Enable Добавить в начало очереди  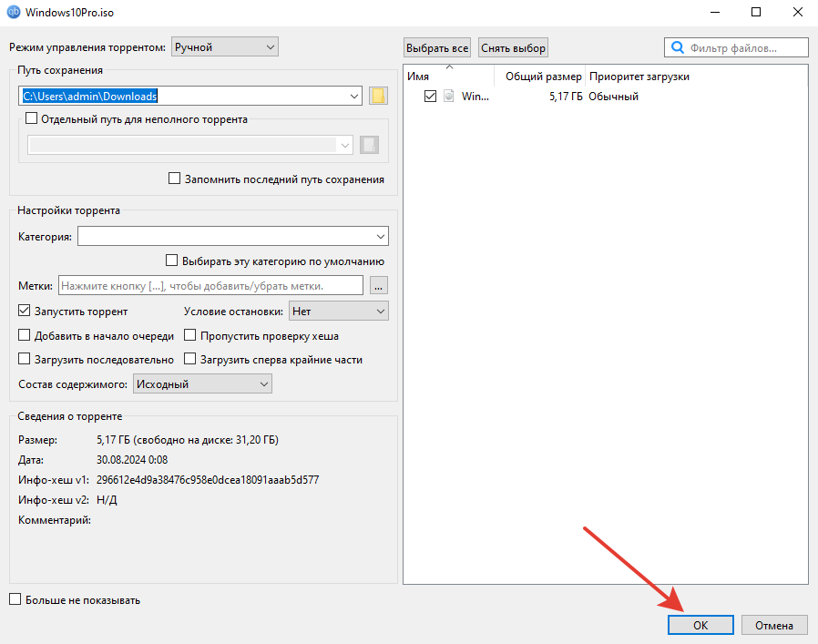24,335
